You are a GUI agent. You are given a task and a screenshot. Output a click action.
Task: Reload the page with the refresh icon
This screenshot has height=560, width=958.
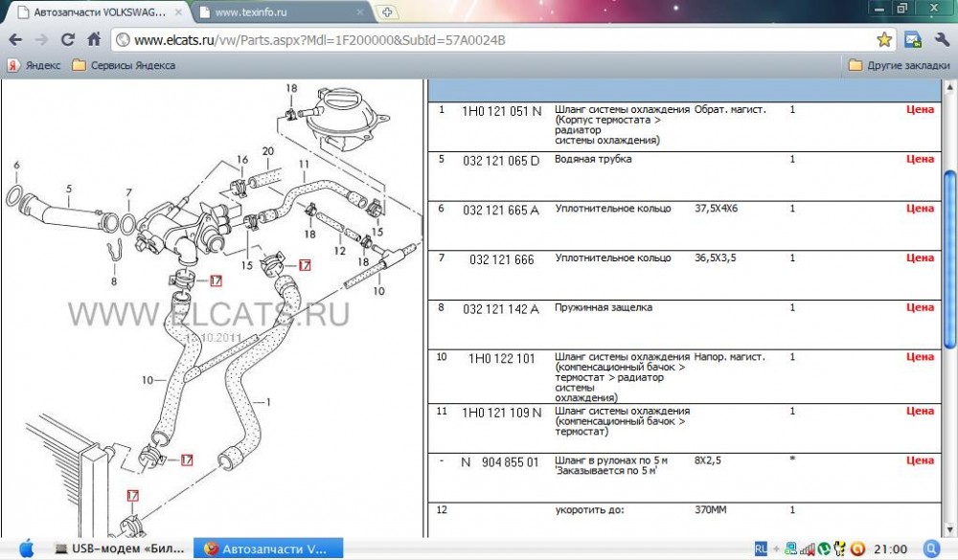pos(68,40)
